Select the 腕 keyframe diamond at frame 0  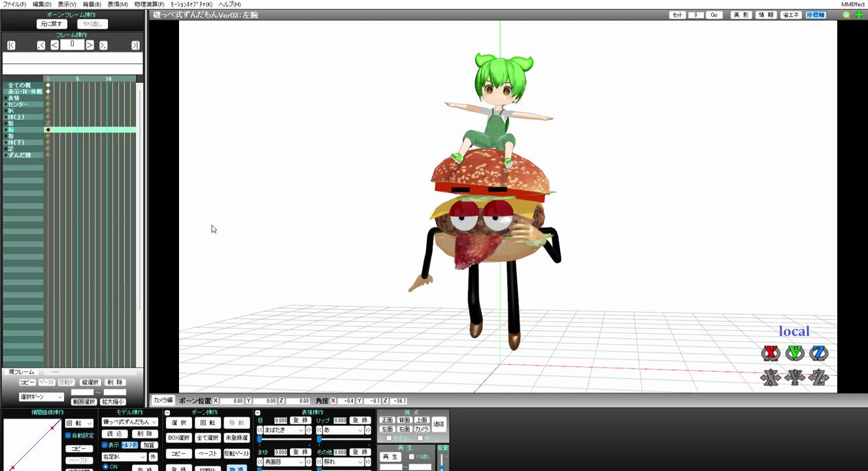pos(48,130)
